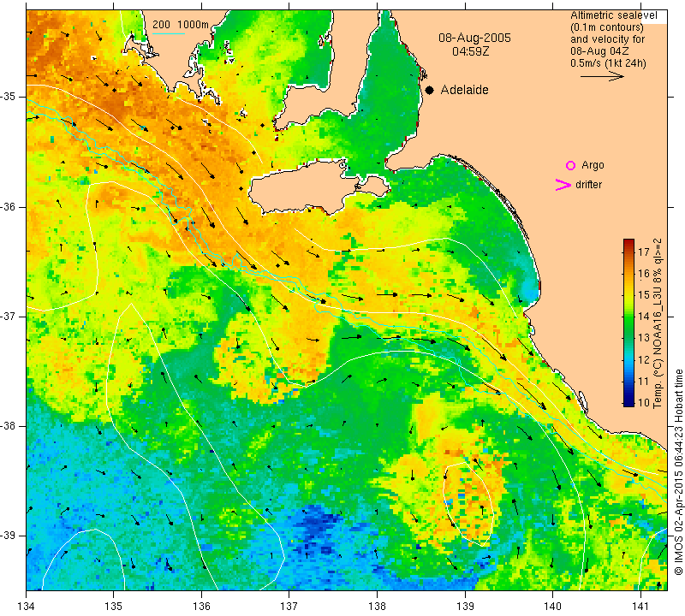Screen dimensions: 685x616
Task: Click the temperature color bar at 17
Action: pos(628,252)
